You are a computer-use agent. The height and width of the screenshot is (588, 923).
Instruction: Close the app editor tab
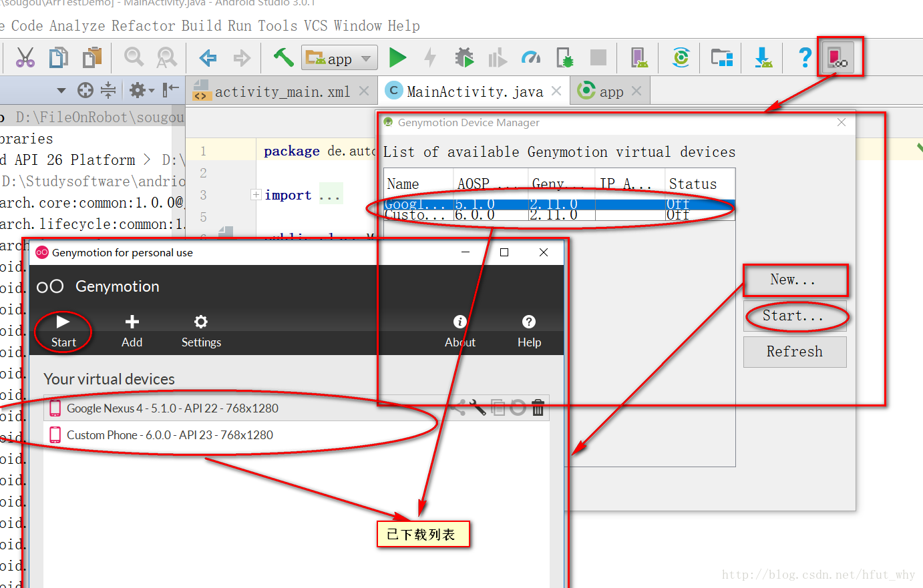click(x=636, y=91)
